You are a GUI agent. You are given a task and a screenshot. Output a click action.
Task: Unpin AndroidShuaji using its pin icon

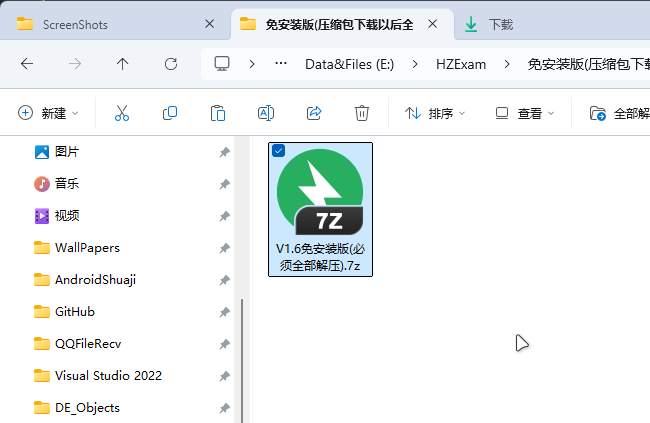click(224, 280)
